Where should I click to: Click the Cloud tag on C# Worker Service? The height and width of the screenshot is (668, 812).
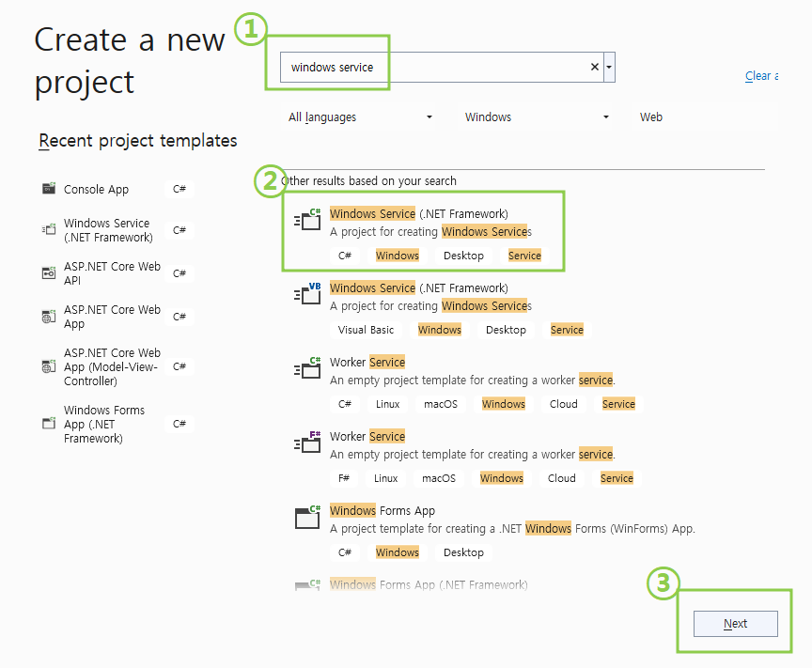point(563,404)
